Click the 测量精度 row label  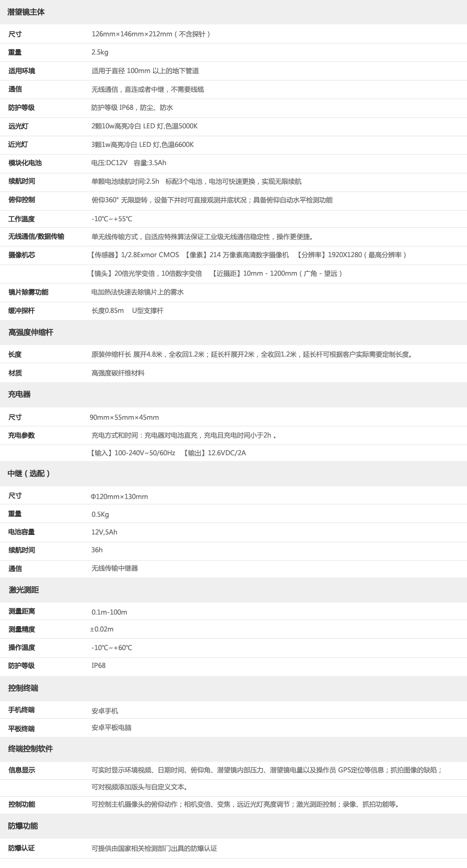coord(22,629)
